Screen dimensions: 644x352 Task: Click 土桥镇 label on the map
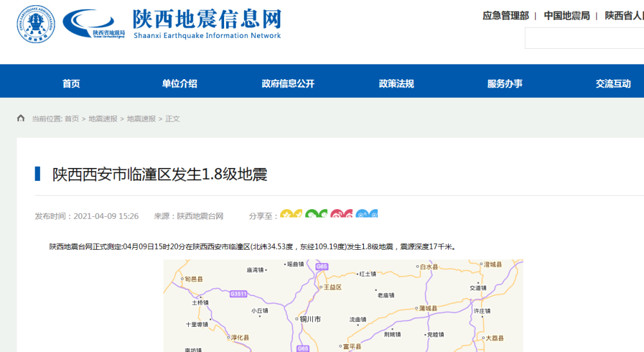pos(200,302)
